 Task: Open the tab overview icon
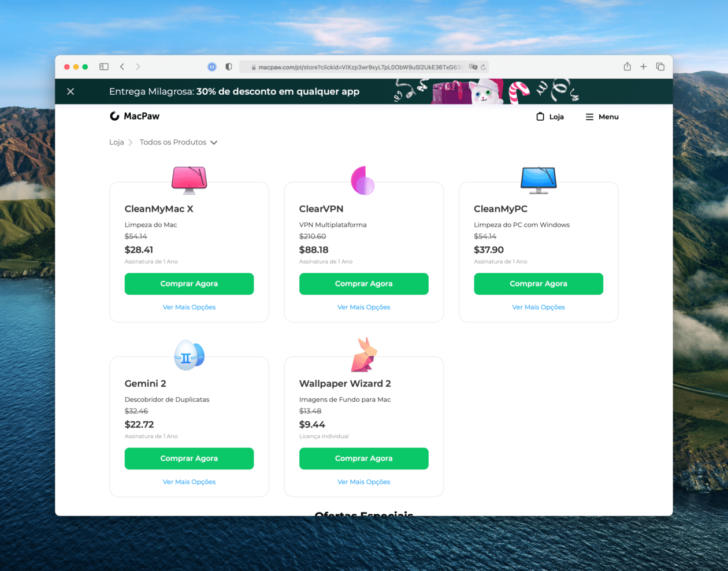click(660, 66)
